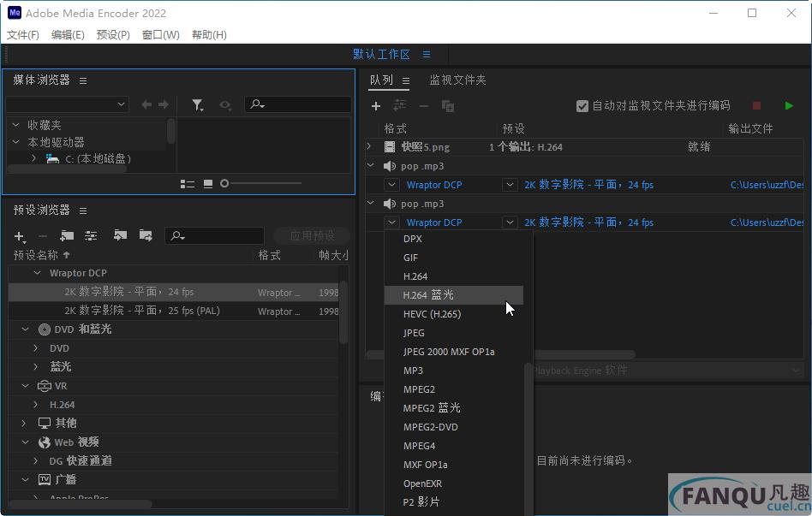Click the media browser back arrow
Screen dimensions: 812x516
146,104
